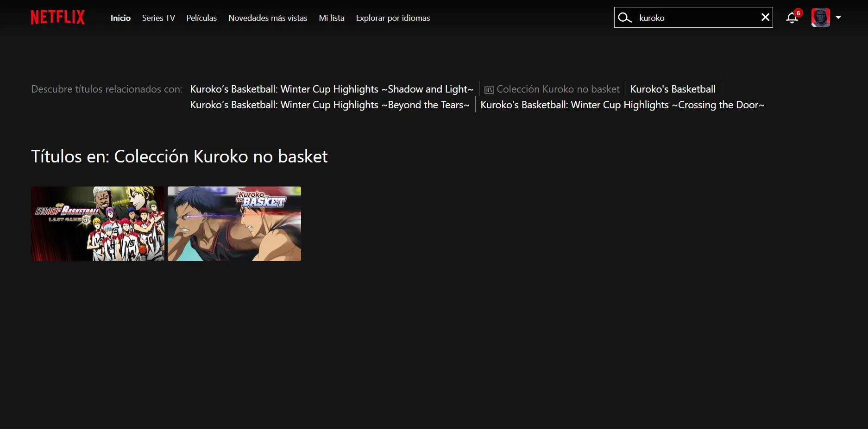Click the Títulos en: Colección Kuroko no basket heading

pyautogui.click(x=179, y=156)
